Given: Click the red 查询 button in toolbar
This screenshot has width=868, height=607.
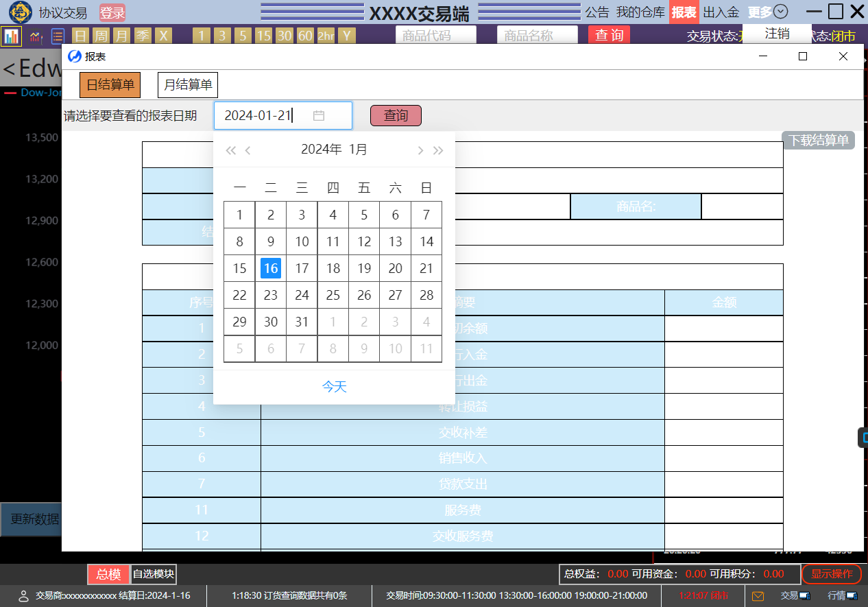Looking at the screenshot, I should 609,35.
